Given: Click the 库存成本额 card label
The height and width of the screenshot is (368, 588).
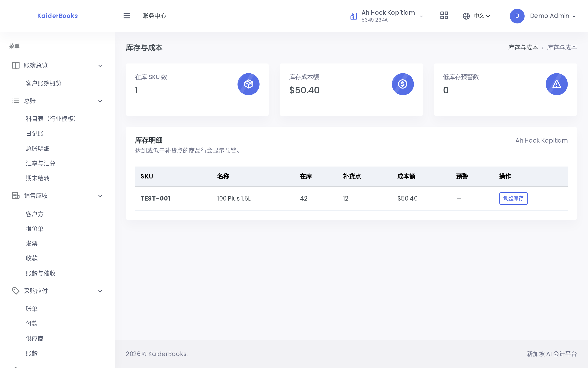Looking at the screenshot, I should (x=304, y=77).
